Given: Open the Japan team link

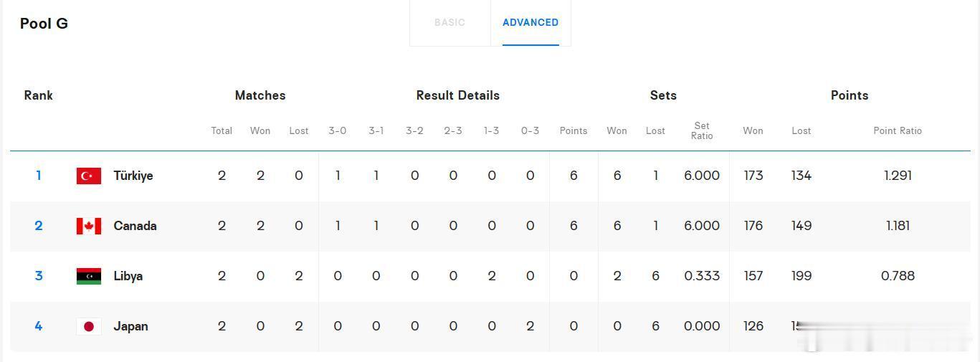Looking at the screenshot, I should click(x=130, y=326).
